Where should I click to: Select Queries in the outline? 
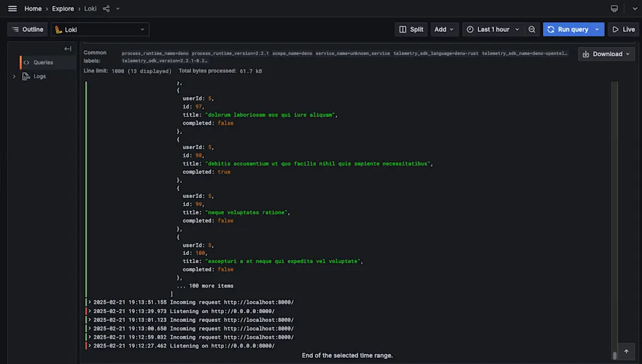(43, 63)
